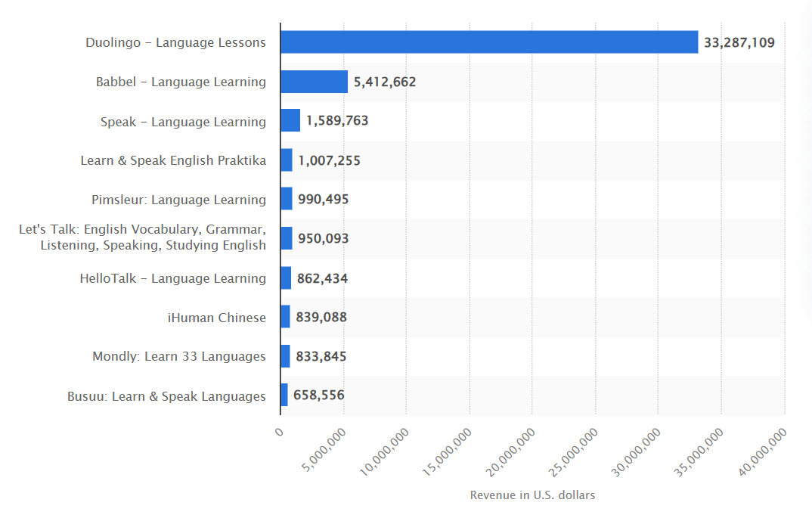
Task: Select the axis tick 10,000,000
Action: coord(384,452)
